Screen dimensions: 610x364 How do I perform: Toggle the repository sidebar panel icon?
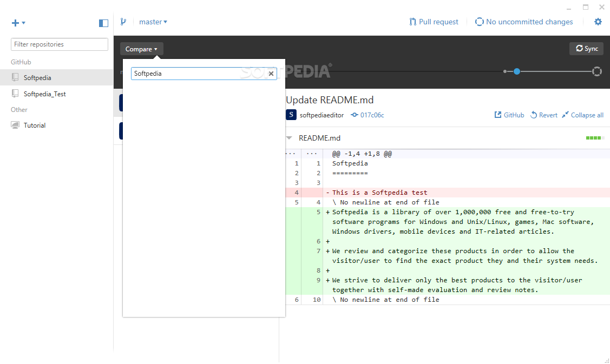click(103, 23)
